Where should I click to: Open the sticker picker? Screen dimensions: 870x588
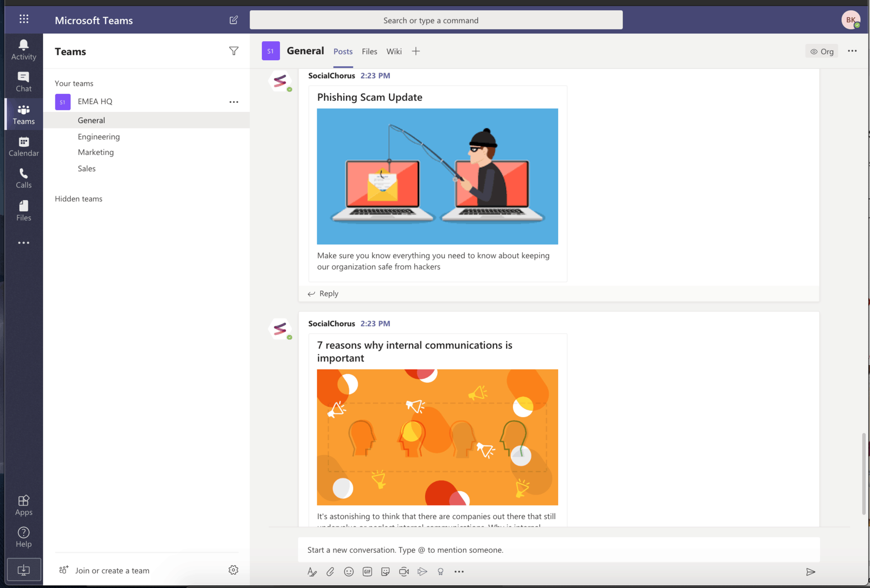385,572
